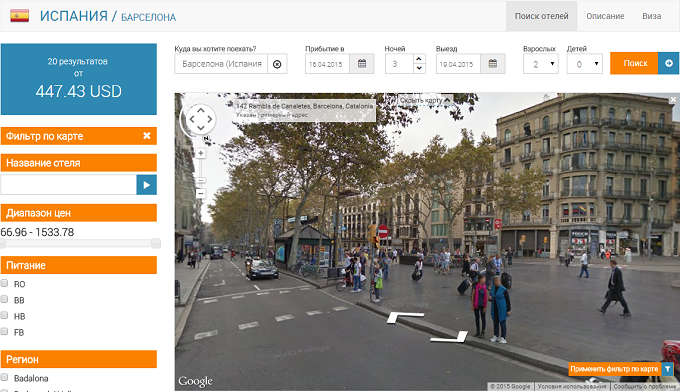Open the ИСПАНИЯ country link

pyautogui.click(x=74, y=16)
